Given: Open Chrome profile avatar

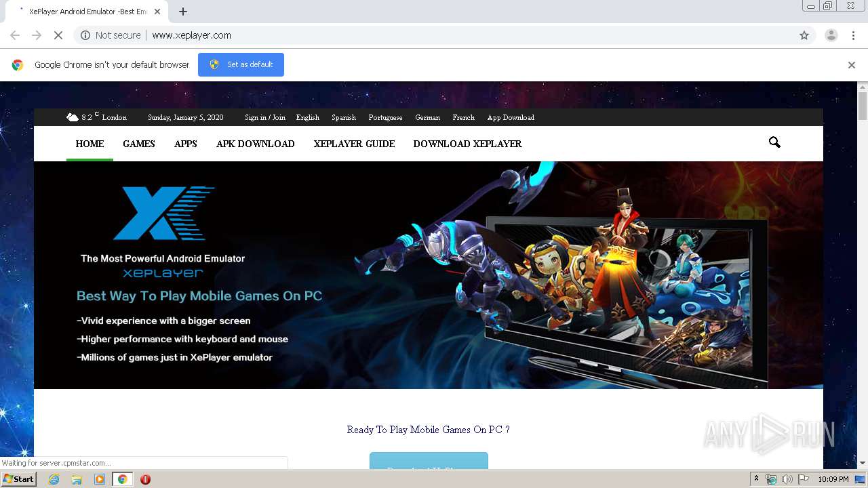Looking at the screenshot, I should pyautogui.click(x=831, y=35).
